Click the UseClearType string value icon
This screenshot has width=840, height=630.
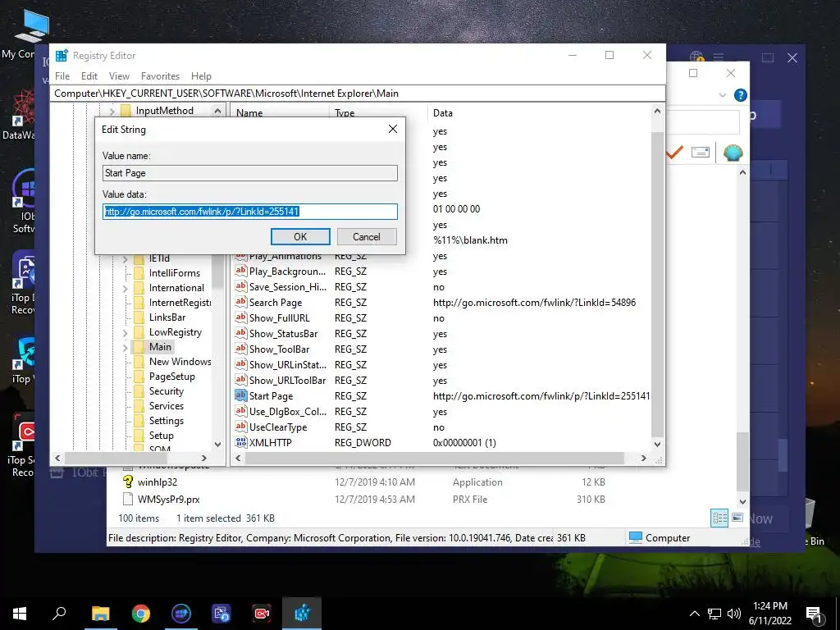click(241, 427)
